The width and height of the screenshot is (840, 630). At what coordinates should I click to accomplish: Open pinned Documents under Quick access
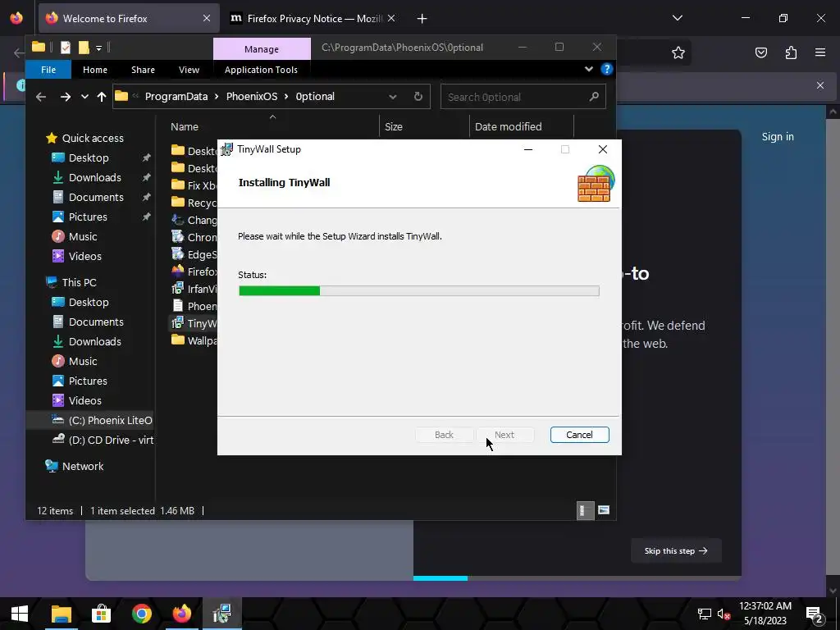point(96,198)
